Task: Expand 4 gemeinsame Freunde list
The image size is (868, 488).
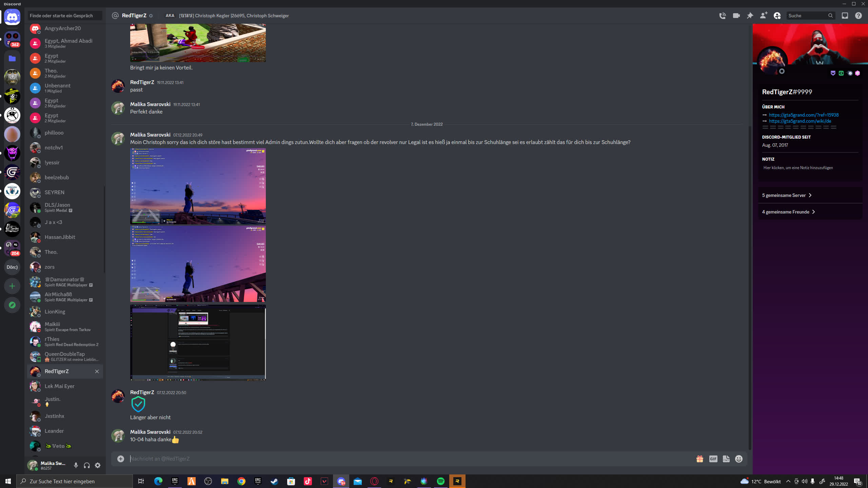Action: pos(788,212)
